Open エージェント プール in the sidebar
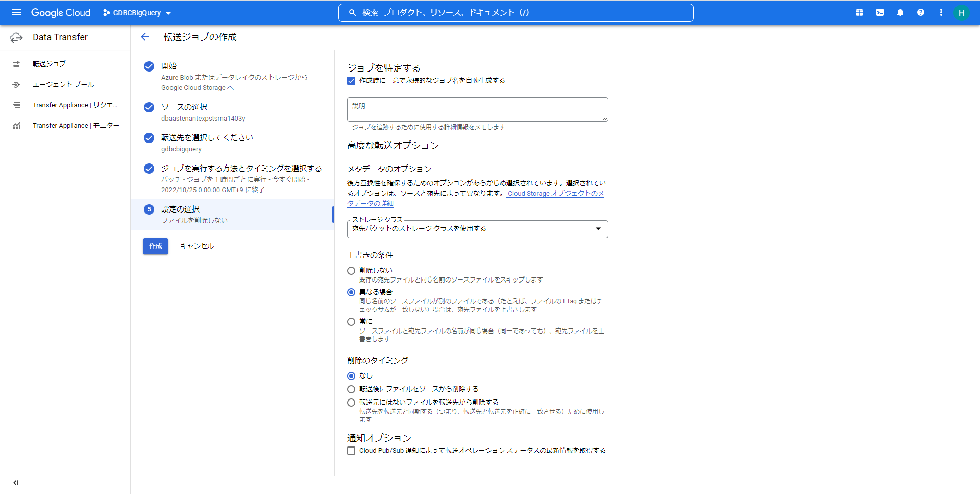Image resolution: width=980 pixels, height=494 pixels. pos(63,84)
